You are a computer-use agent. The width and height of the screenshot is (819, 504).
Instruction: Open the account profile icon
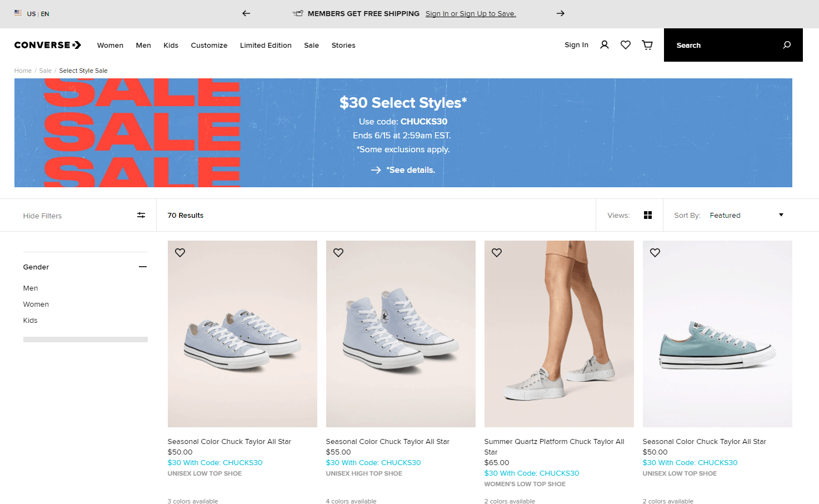click(x=605, y=45)
